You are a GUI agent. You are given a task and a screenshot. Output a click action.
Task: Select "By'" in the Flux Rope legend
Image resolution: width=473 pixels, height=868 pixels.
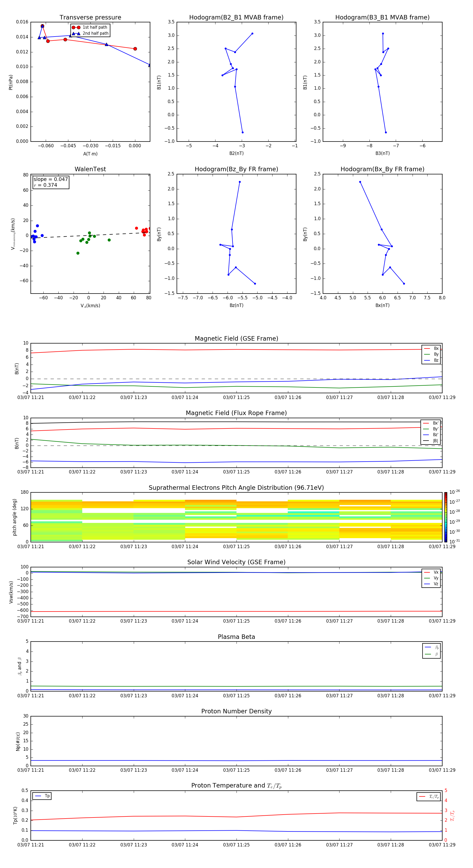tap(431, 429)
